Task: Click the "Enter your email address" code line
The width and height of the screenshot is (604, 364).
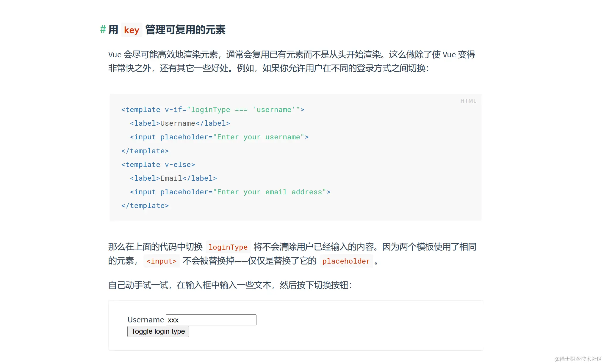Action: coord(230,192)
